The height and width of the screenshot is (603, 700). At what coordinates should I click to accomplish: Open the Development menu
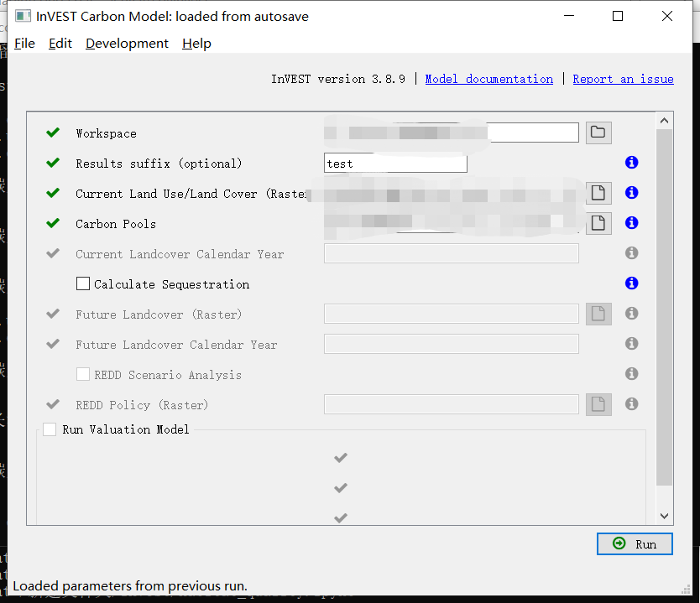[128, 44]
